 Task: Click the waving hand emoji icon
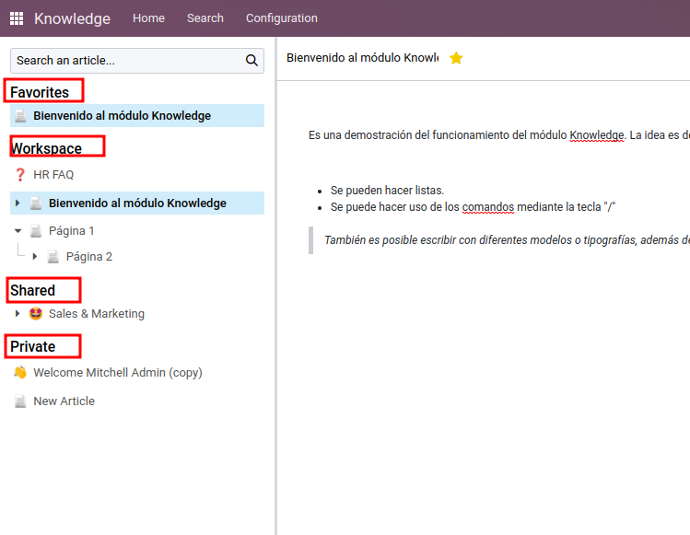click(x=20, y=373)
